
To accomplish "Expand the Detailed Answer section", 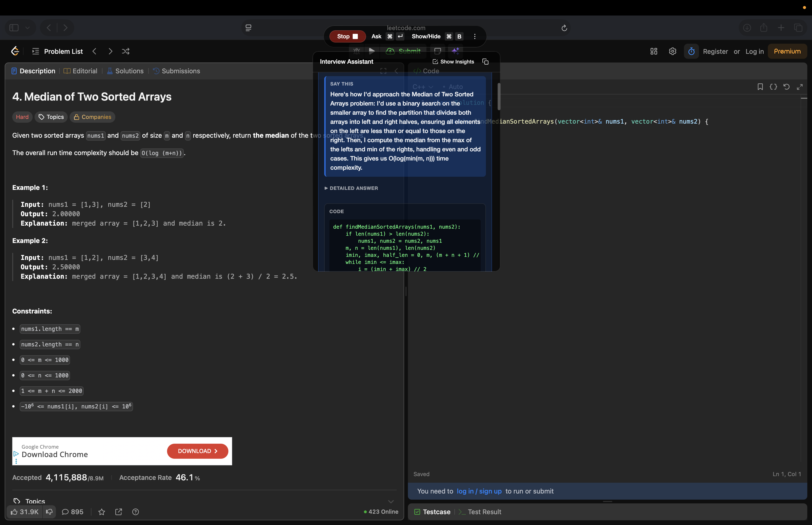I will [x=351, y=188].
